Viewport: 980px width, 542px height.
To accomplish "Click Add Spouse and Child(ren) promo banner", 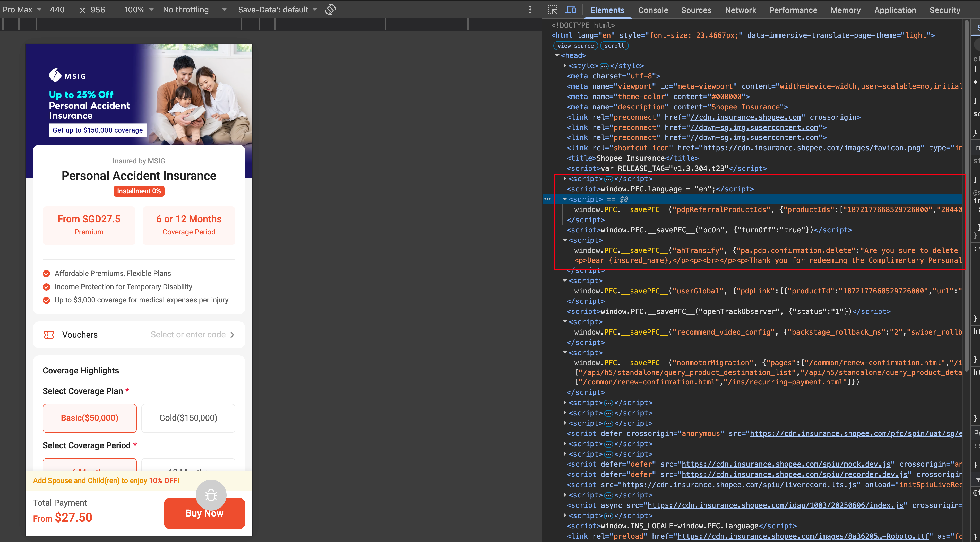I will click(139, 480).
